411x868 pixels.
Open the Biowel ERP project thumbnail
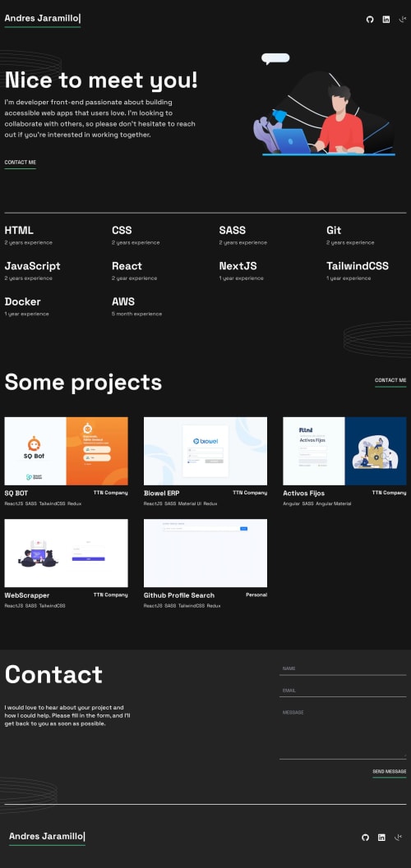(205, 451)
